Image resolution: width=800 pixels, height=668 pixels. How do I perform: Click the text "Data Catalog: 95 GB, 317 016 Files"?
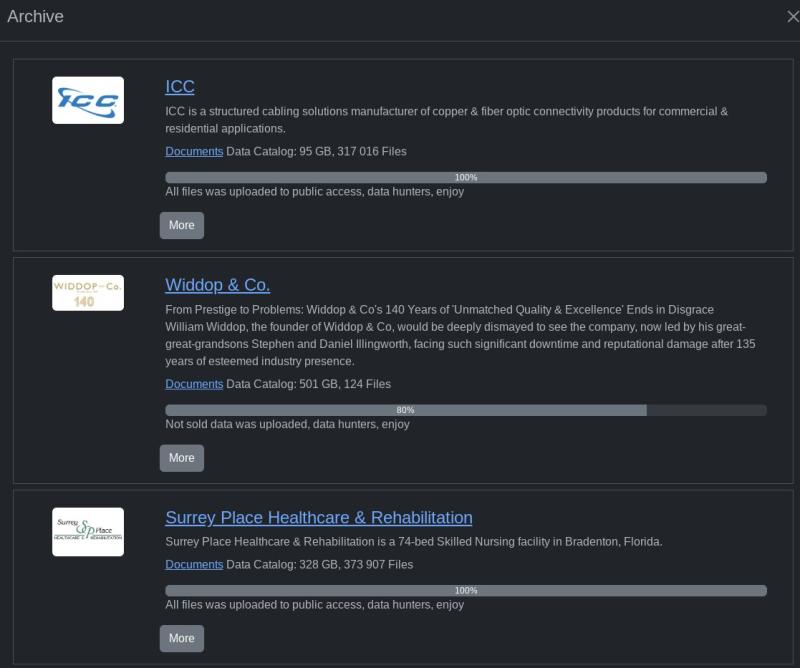(316, 152)
